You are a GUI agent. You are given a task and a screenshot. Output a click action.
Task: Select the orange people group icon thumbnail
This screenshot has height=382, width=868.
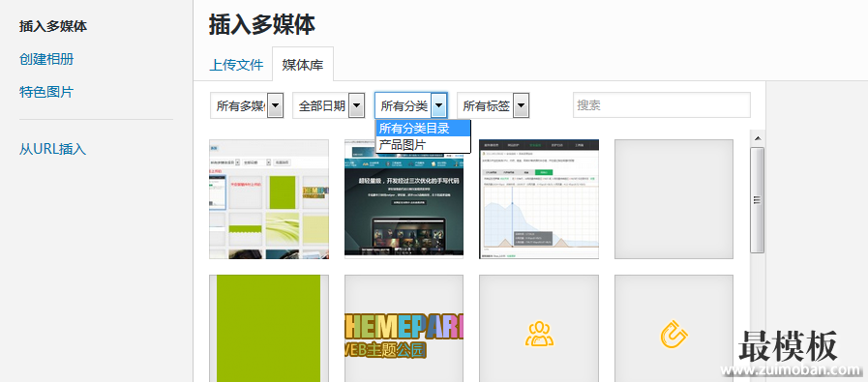pos(539,328)
